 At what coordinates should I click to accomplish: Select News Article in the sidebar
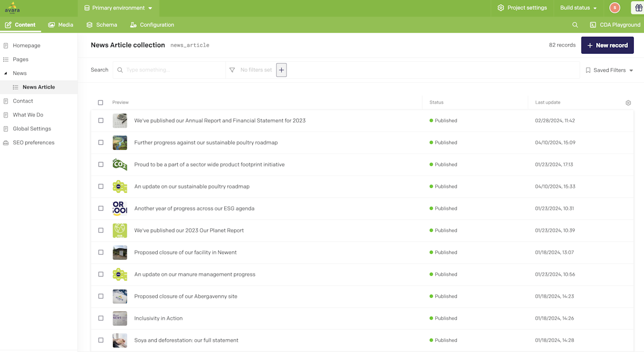(x=39, y=87)
